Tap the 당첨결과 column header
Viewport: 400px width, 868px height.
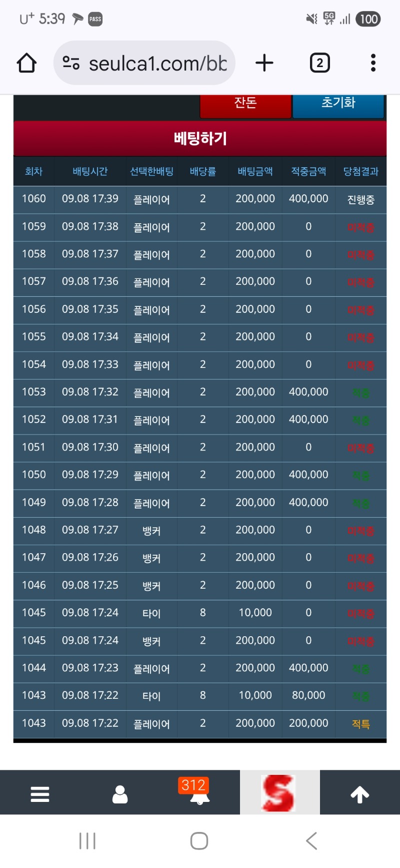click(360, 171)
